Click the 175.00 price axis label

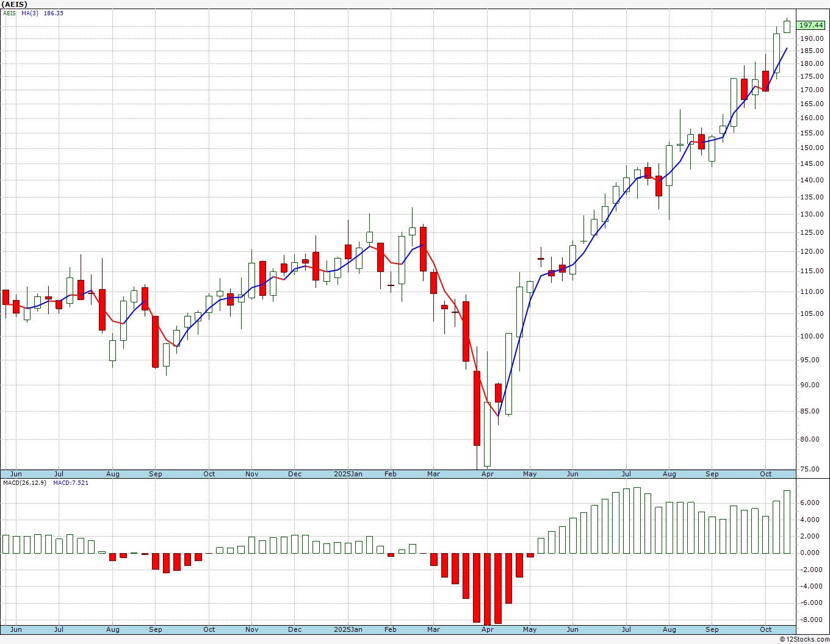812,76
